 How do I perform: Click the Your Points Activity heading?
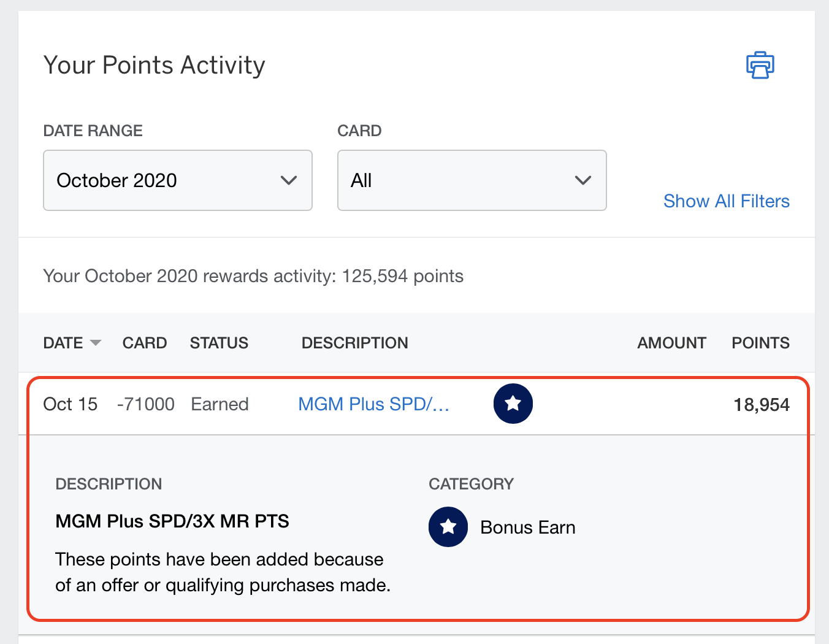pyautogui.click(x=155, y=65)
